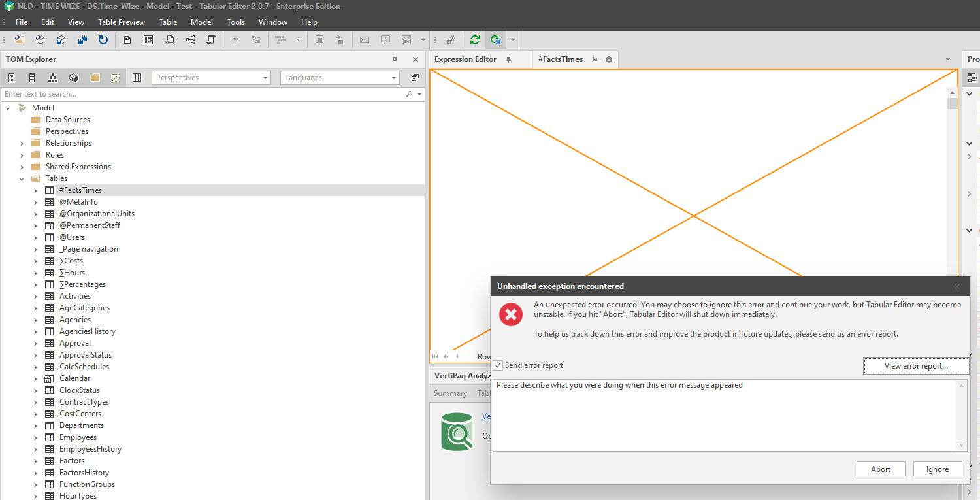Toggle show columns in TOM Explorer
The height and width of the screenshot is (500, 980).
tap(32, 78)
